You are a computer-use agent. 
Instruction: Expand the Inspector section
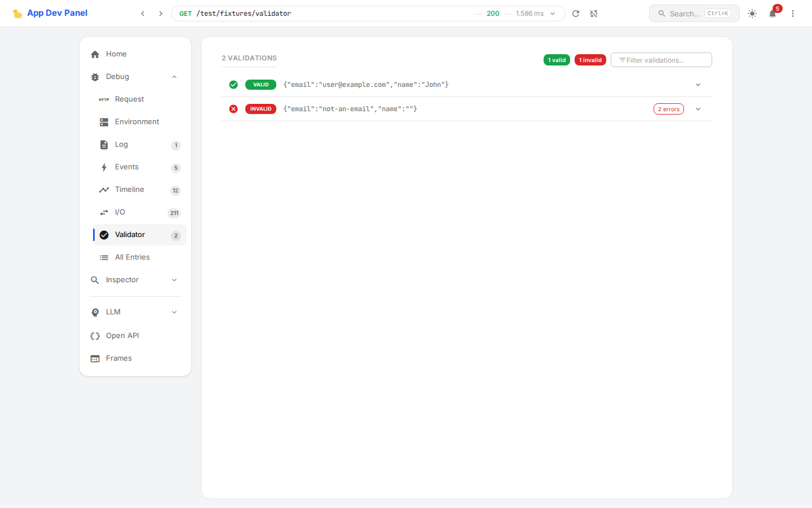pos(174,279)
